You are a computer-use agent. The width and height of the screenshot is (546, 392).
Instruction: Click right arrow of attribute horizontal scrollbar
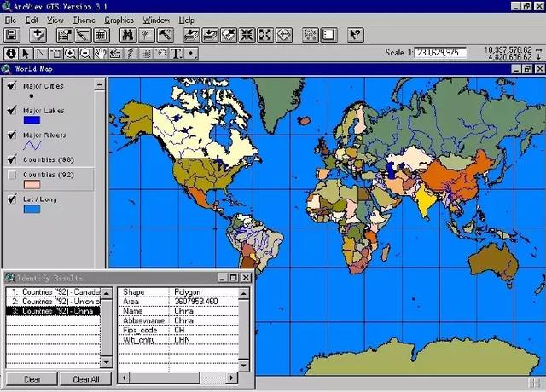233,378
